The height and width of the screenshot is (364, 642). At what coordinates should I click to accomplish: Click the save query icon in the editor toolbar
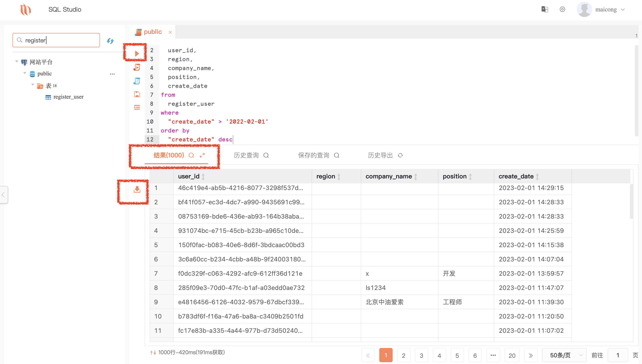(x=137, y=94)
